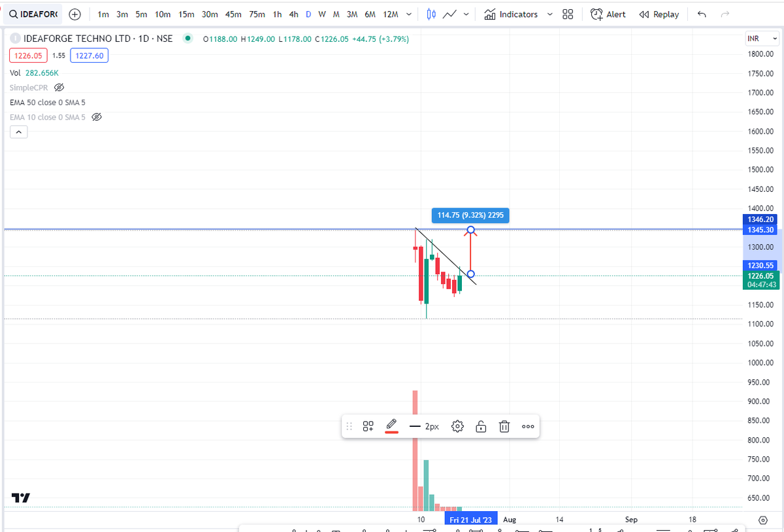Choose the weekly W interval
The width and height of the screenshot is (784, 532).
322,14
